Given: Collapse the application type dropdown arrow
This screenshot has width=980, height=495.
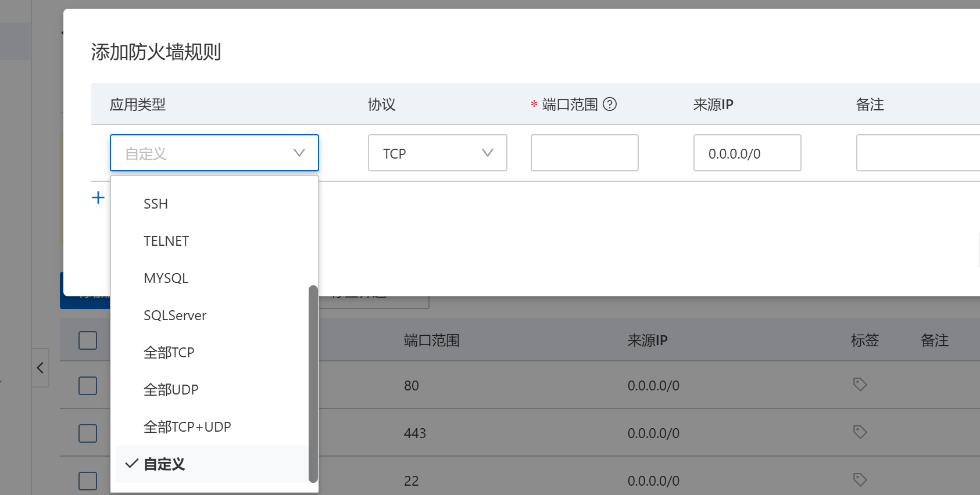Looking at the screenshot, I should tap(299, 153).
